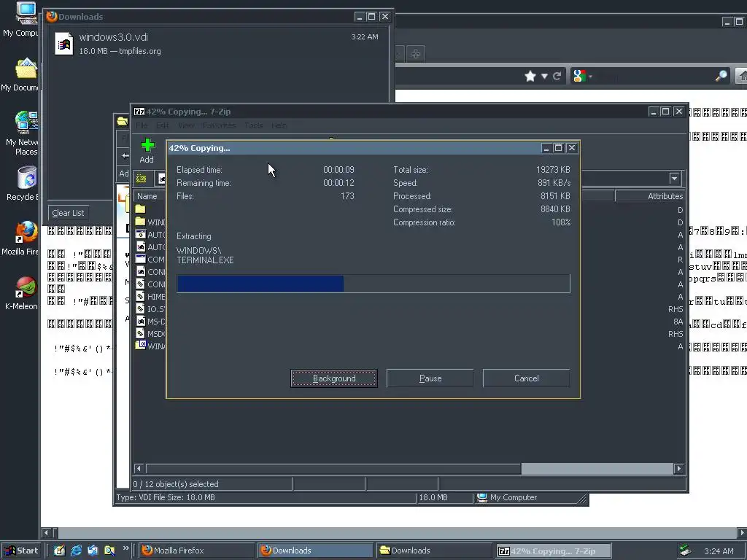This screenshot has height=560, width=747.
Task: Switch to the Firefox Downloads taskbar button
Action: pos(315,551)
